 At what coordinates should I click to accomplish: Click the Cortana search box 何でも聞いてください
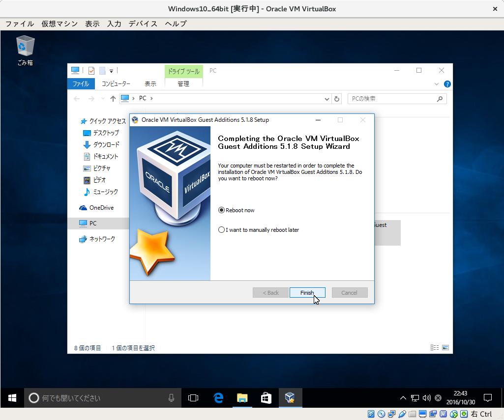[103, 398]
